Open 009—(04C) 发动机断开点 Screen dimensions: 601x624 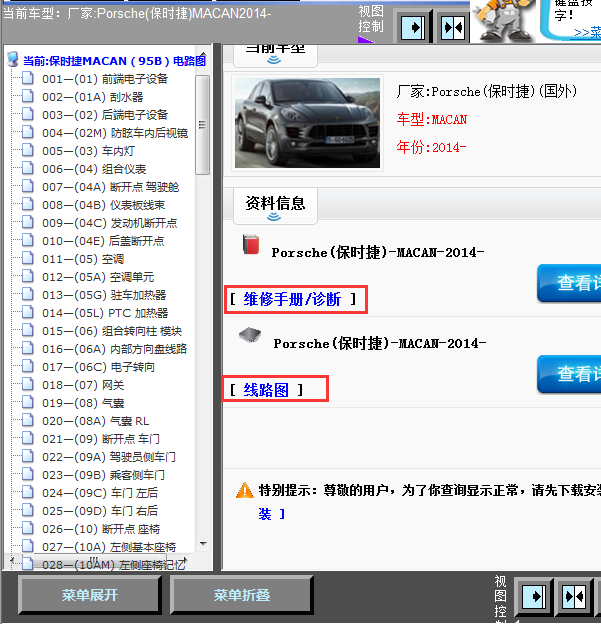click(x=109, y=223)
